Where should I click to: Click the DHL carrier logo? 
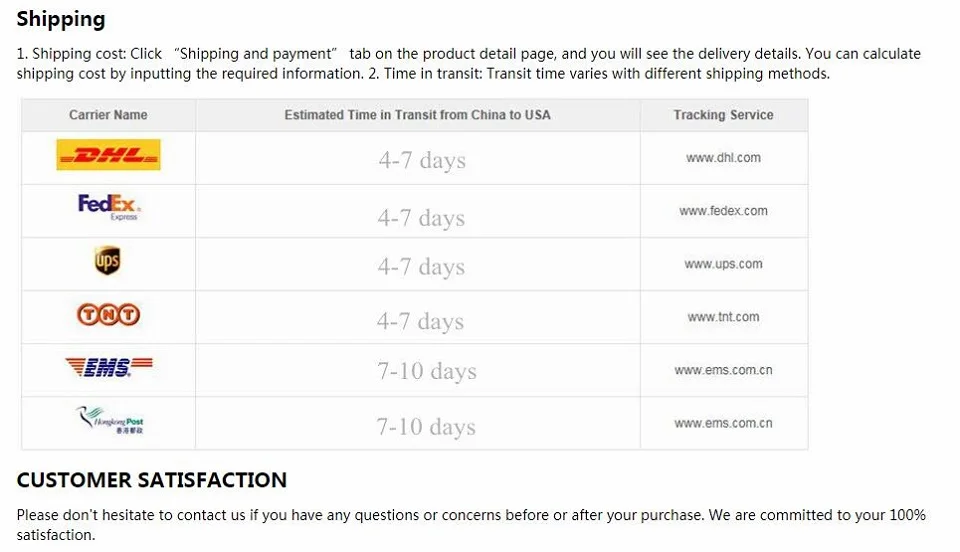click(x=108, y=154)
